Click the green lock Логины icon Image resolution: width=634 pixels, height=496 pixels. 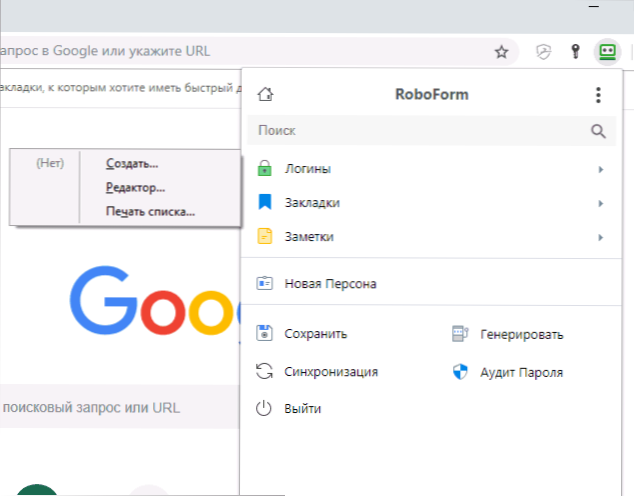[x=265, y=168]
